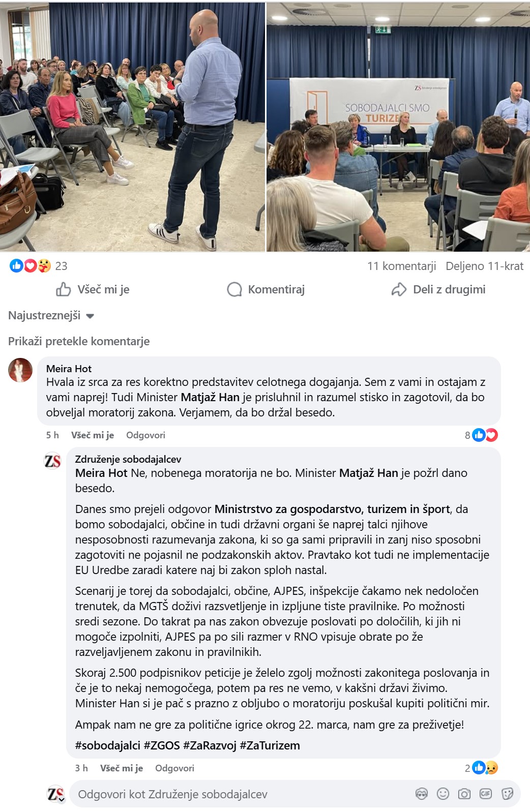Click the thumbs-up Všeč mi je icon

(64, 289)
